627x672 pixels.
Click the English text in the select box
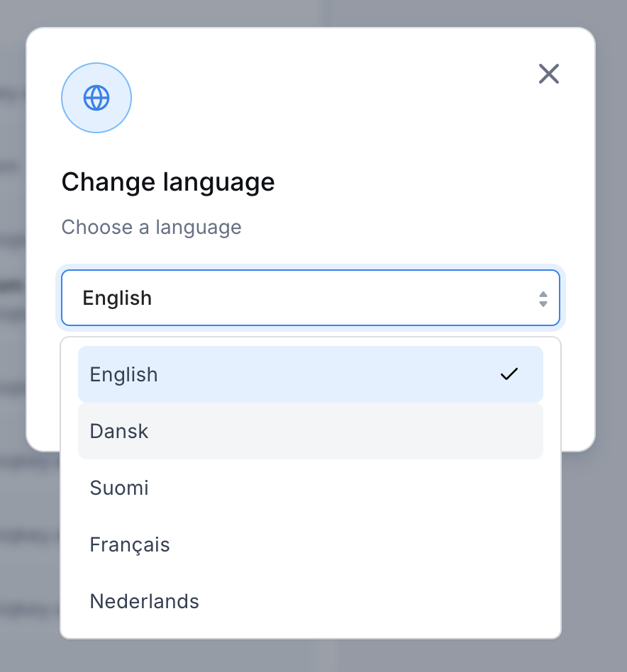pos(117,298)
